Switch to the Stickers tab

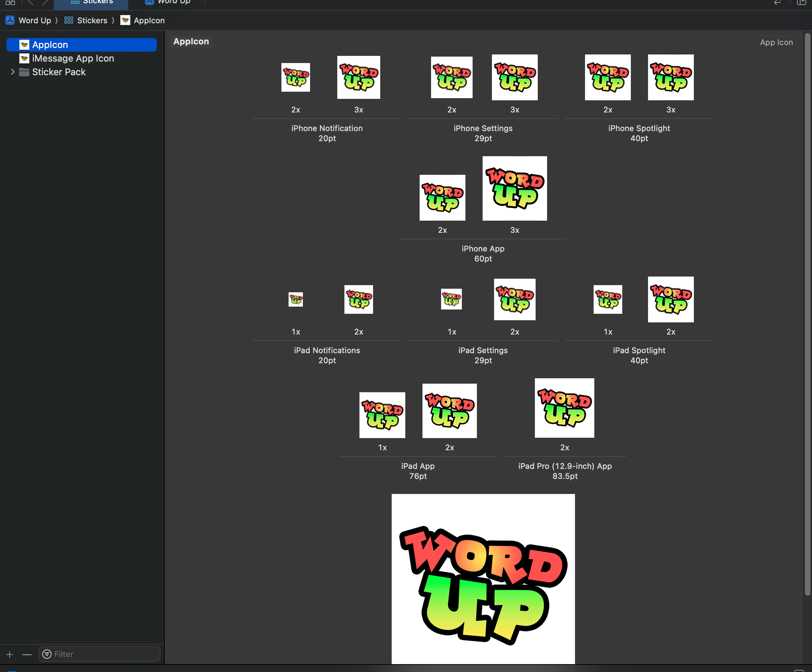(x=91, y=3)
